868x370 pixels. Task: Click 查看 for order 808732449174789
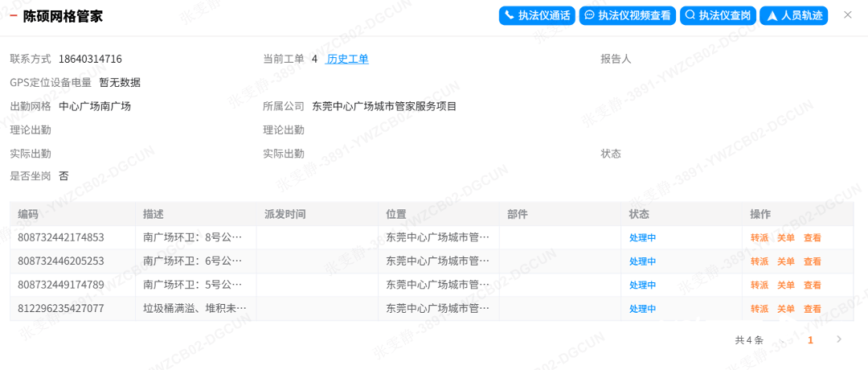point(813,286)
